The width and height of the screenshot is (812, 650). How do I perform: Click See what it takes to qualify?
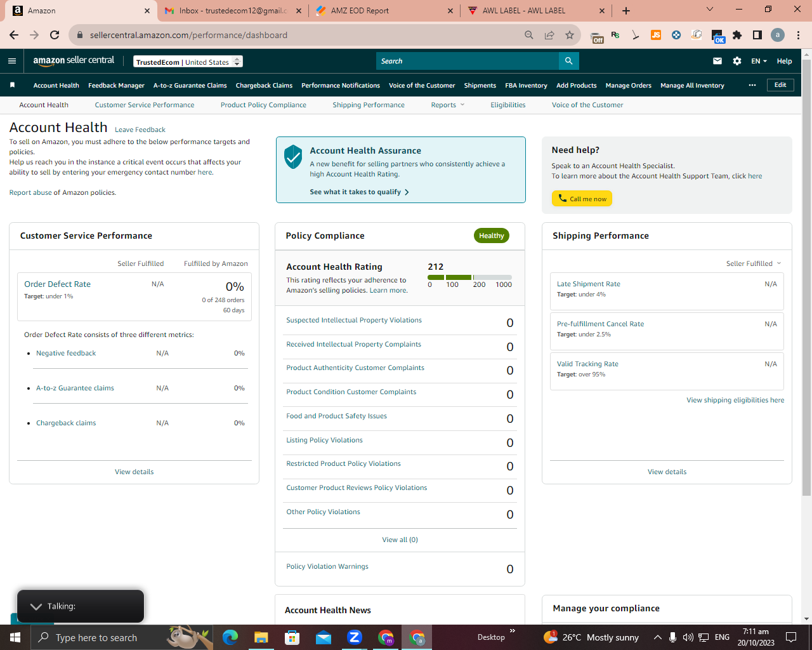coord(359,192)
